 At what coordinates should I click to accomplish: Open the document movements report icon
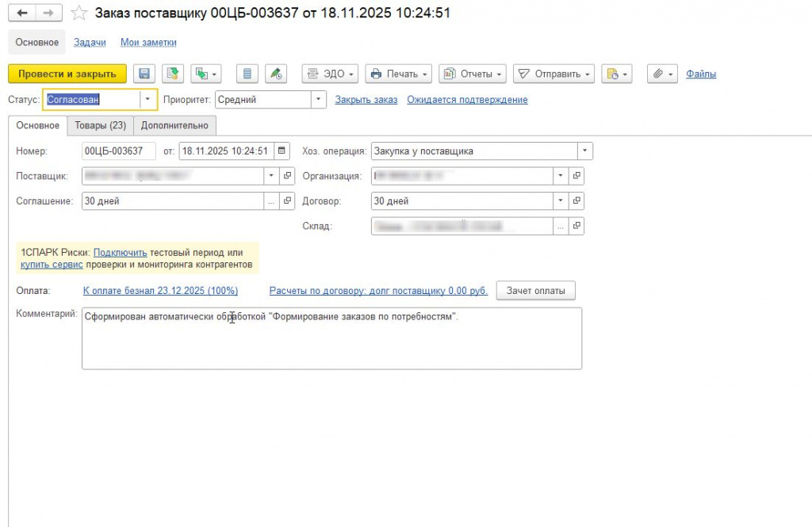(247, 74)
